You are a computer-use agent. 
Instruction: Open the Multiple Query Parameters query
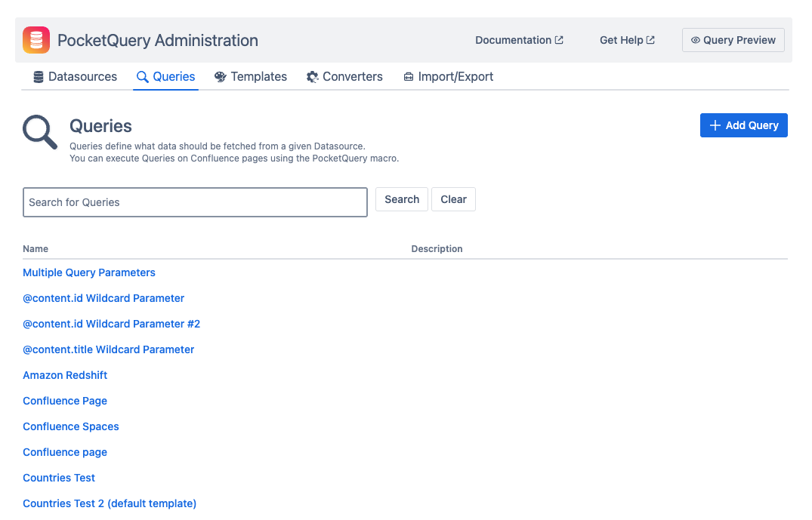(88, 272)
